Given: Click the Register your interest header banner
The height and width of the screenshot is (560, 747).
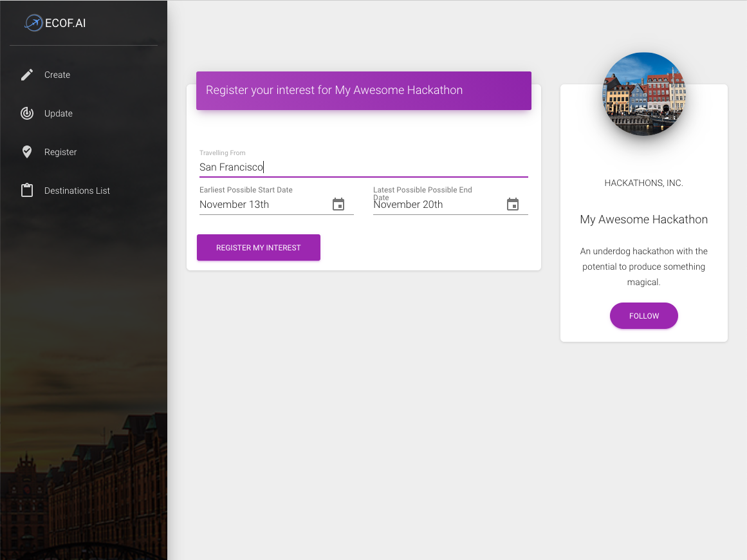Looking at the screenshot, I should click(x=364, y=91).
